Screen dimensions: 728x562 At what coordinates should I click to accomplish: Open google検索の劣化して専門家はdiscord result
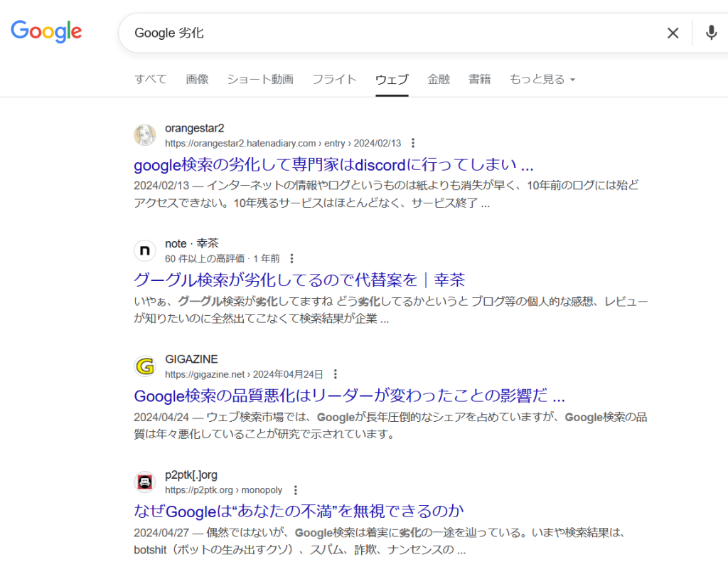[333, 165]
